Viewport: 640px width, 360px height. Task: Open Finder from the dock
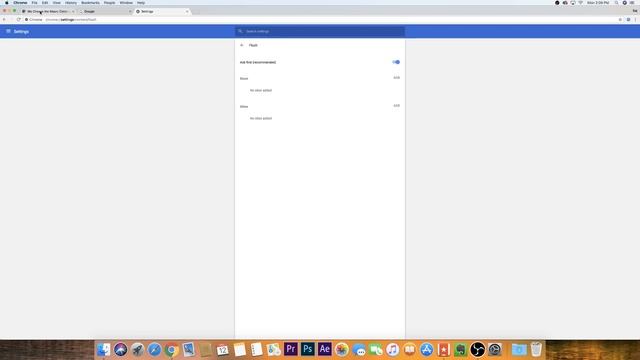tap(103, 349)
